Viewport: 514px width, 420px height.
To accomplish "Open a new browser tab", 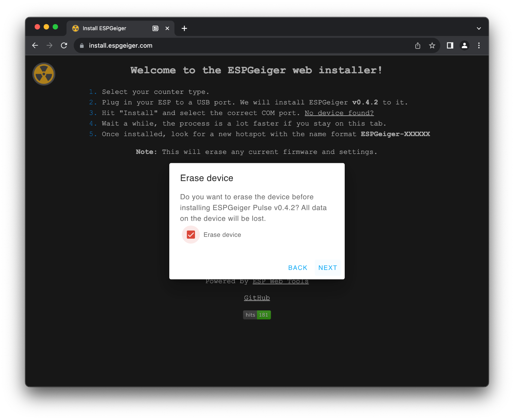I will [184, 28].
